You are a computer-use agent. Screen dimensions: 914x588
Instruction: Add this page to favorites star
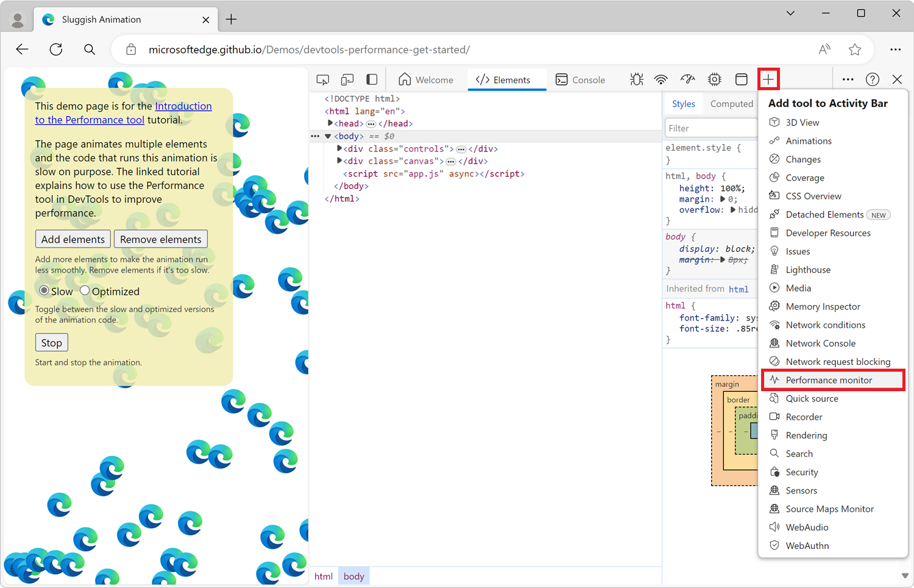[x=855, y=49]
